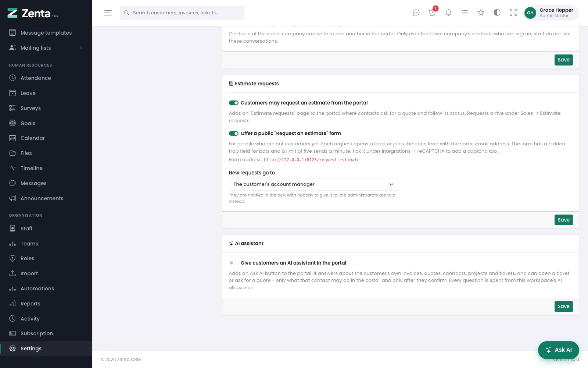The width and height of the screenshot is (588, 368).
Task: Save the AI assistant section
Action: coord(563,307)
